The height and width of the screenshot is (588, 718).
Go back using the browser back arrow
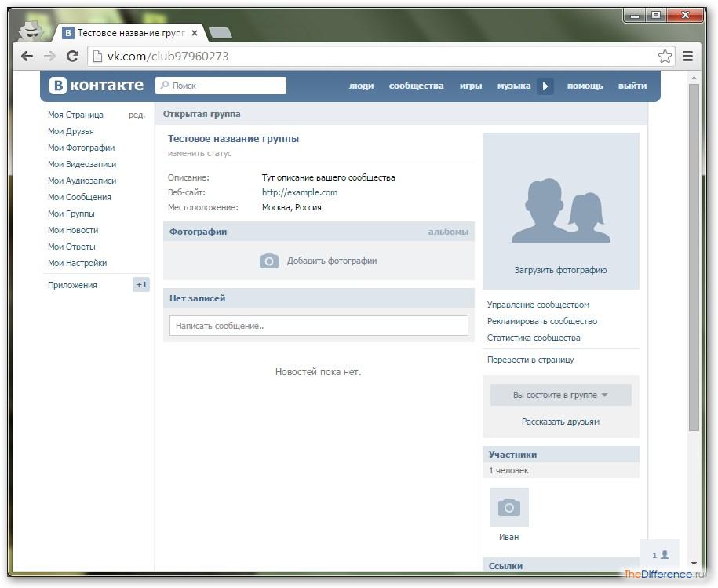point(27,56)
